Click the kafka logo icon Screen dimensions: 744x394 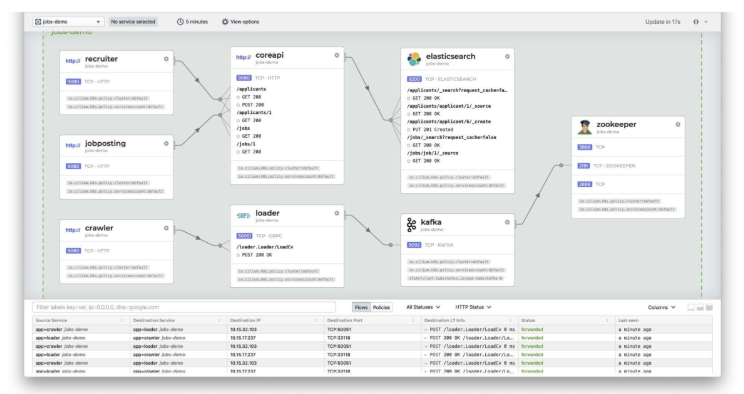[x=411, y=225]
